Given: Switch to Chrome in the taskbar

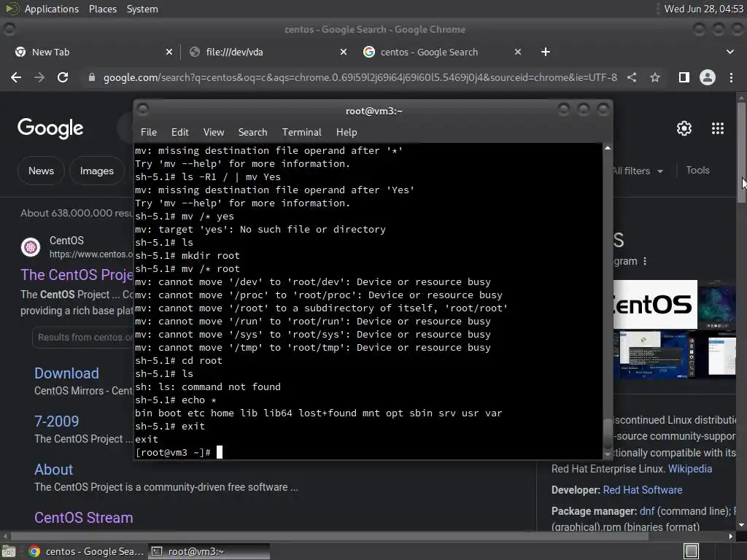Looking at the screenshot, I should pyautogui.click(x=86, y=551).
